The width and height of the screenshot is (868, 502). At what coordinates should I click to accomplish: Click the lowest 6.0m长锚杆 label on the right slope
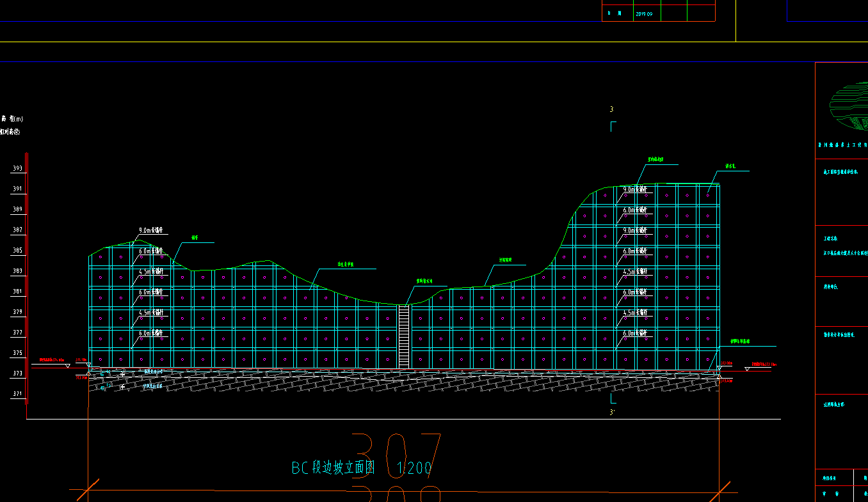[x=635, y=333]
